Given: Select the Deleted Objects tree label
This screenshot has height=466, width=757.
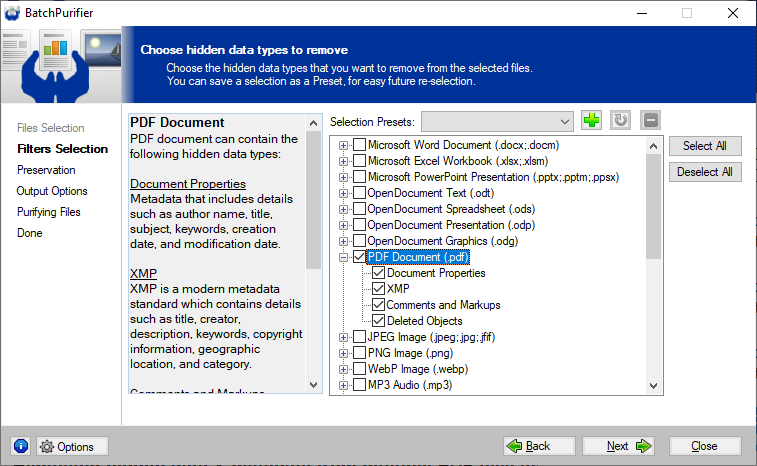Looking at the screenshot, I should pos(425,321).
